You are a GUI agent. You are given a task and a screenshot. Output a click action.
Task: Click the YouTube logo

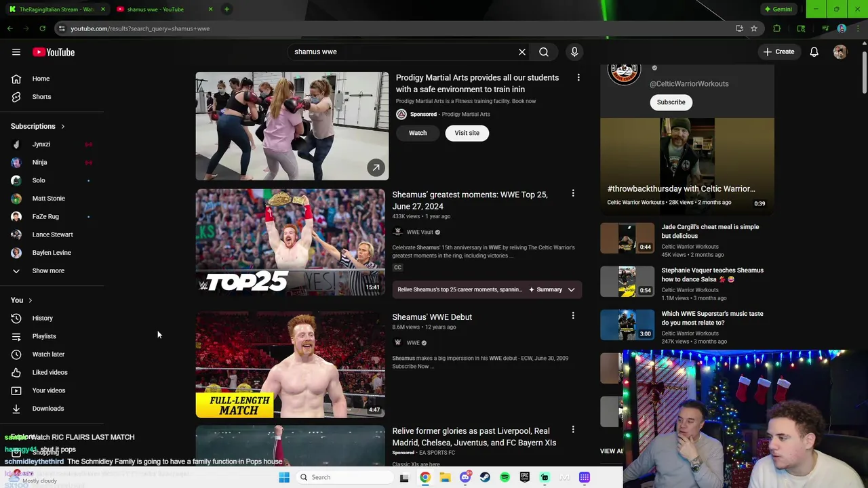coord(54,52)
